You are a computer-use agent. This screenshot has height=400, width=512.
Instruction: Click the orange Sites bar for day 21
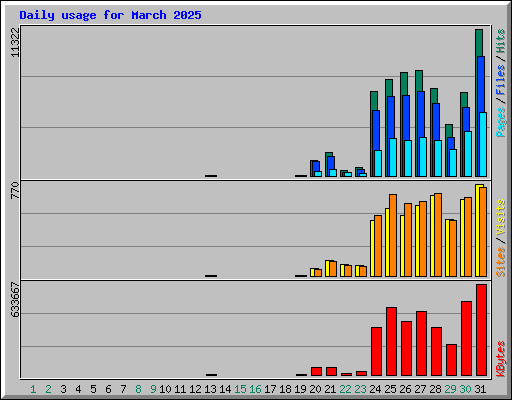coord(333,269)
